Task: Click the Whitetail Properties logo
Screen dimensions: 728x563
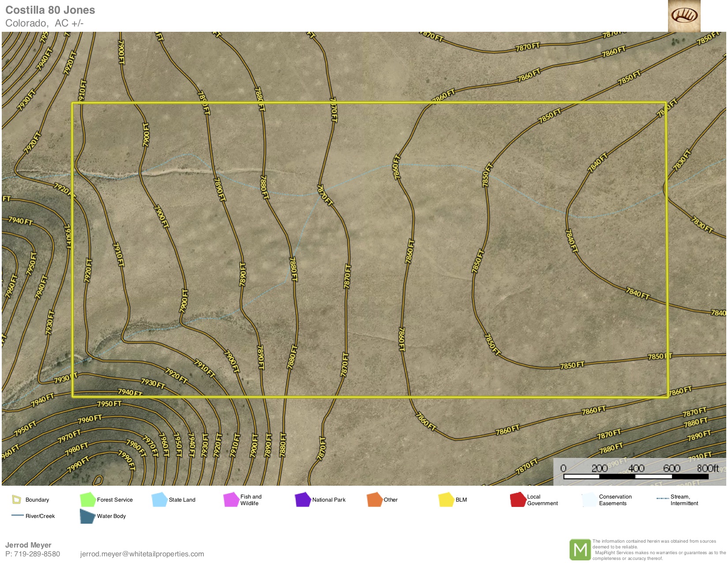Action: point(684,16)
